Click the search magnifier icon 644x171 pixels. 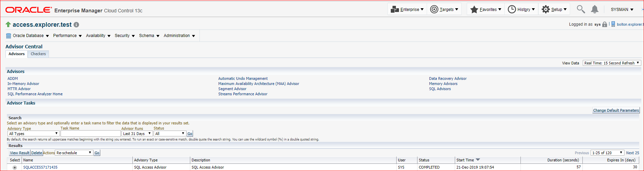click(581, 9)
